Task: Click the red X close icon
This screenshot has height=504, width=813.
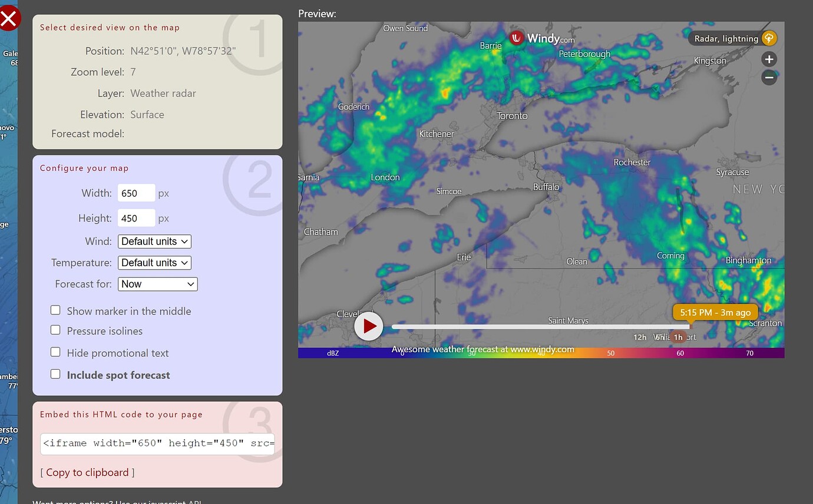Action: (9, 18)
